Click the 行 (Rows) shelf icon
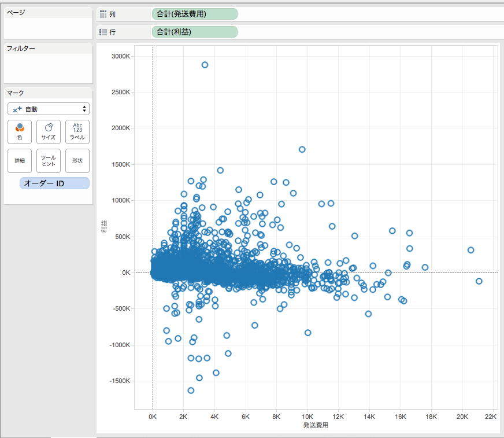The image size is (504, 438). (103, 32)
